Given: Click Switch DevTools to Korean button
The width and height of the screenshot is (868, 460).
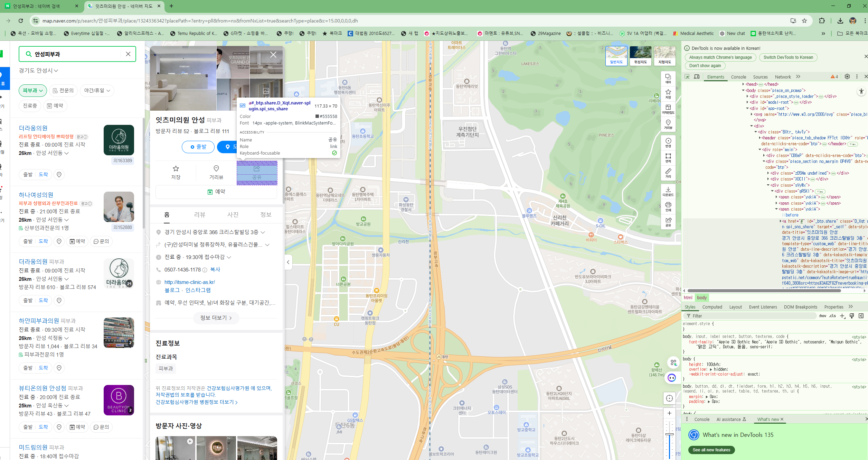Looking at the screenshot, I should [788, 57].
